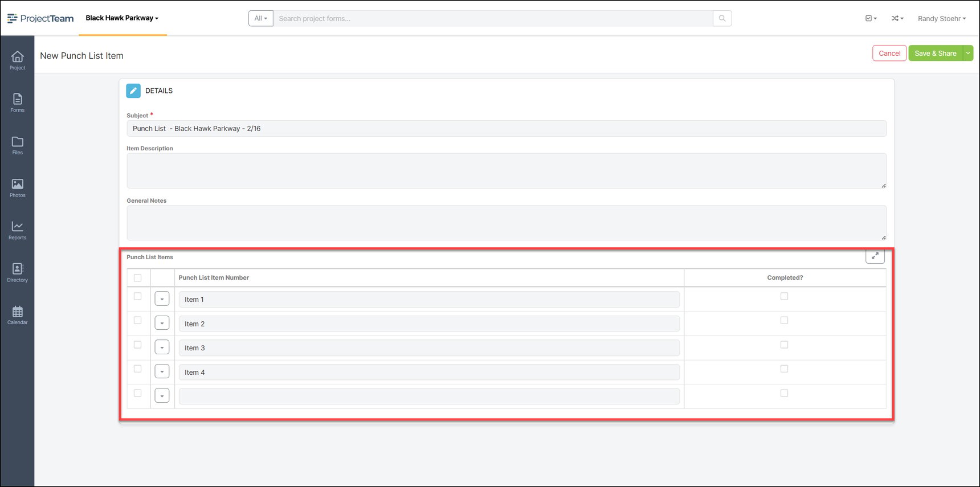Screen dimensions: 980x487
Task: Click the Item 4 number field
Action: 429,372
